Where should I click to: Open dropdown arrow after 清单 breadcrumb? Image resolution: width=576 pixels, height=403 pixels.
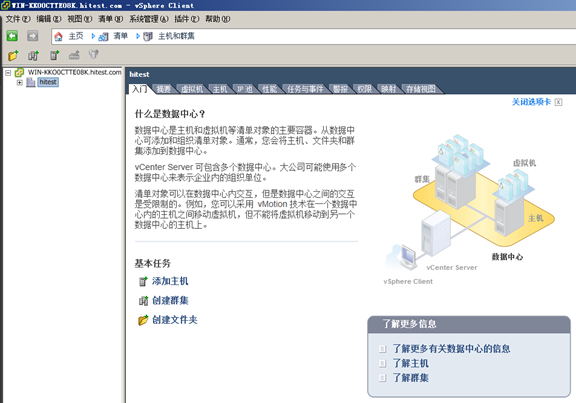pos(138,36)
